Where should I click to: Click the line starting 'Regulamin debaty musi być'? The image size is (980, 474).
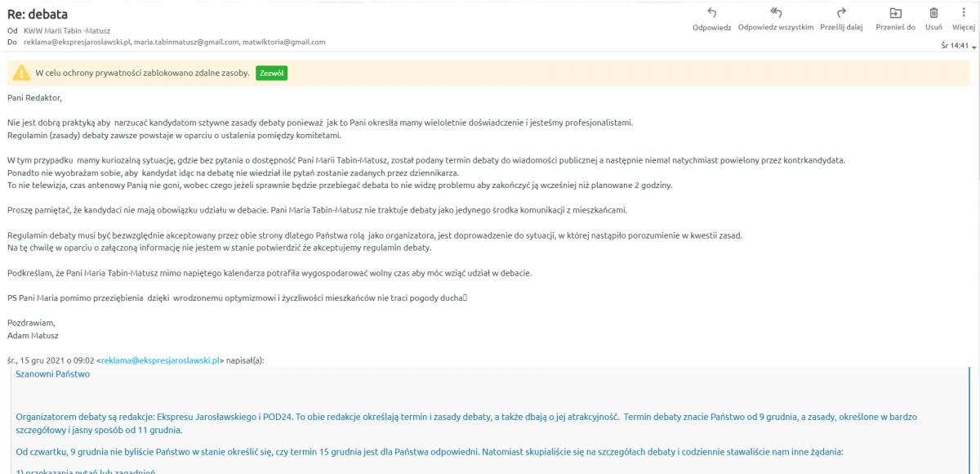(x=375, y=235)
